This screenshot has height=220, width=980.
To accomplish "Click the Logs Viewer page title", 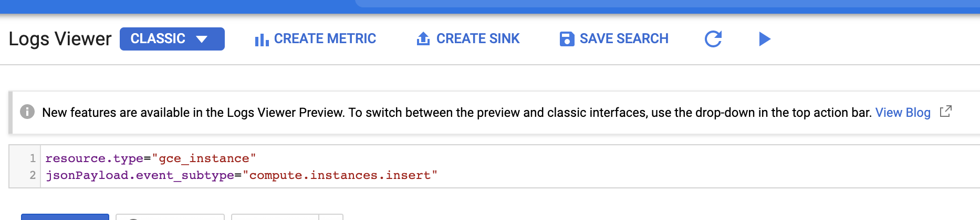I will pyautogui.click(x=60, y=39).
